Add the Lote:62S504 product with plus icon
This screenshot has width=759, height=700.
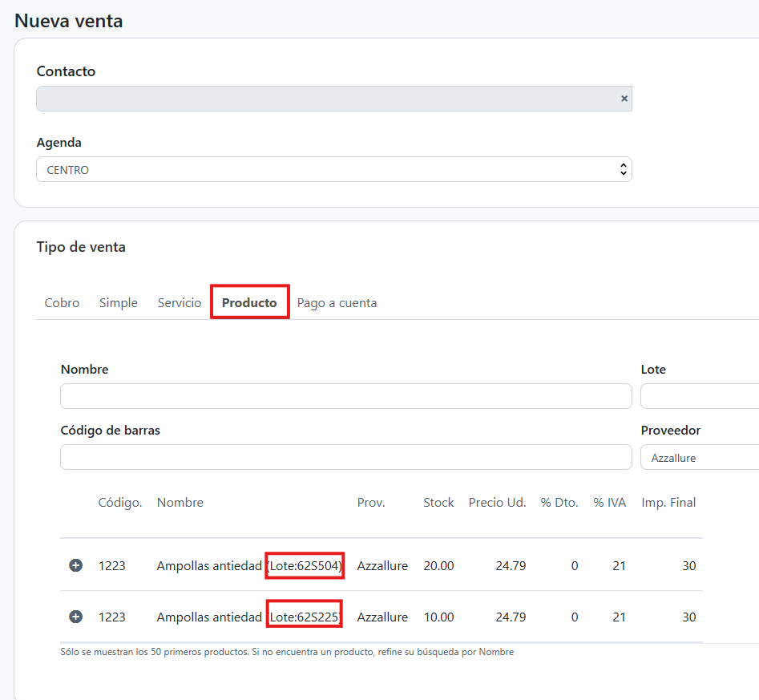pyautogui.click(x=75, y=565)
